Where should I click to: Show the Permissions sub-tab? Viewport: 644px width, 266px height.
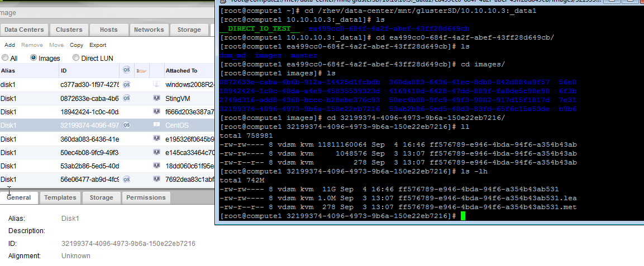coord(146,197)
